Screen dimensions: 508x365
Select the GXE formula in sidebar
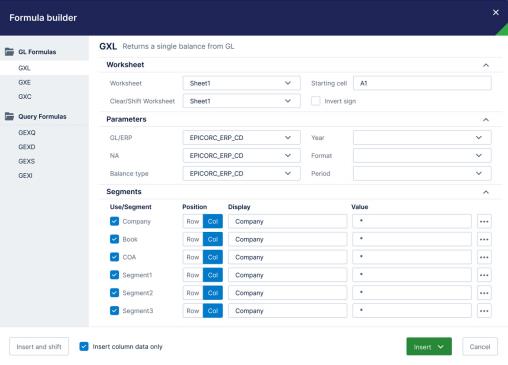[25, 82]
